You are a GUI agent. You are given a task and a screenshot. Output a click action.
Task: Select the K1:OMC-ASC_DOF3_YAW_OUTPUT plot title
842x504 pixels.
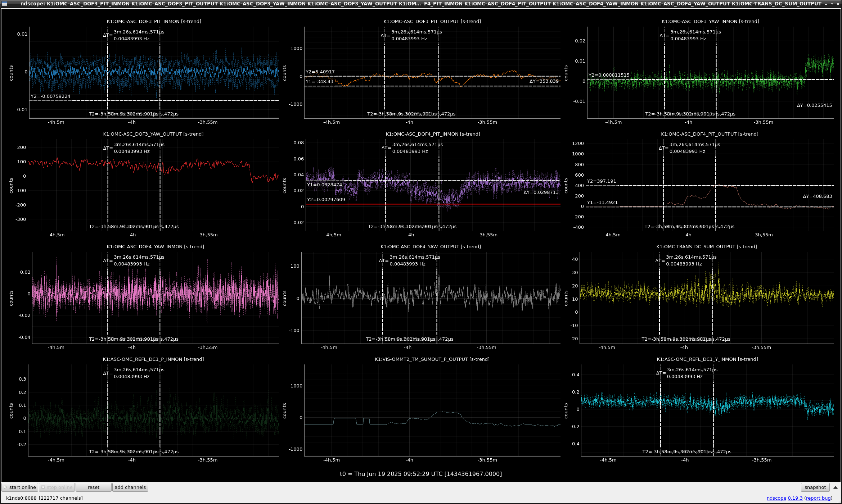click(153, 134)
